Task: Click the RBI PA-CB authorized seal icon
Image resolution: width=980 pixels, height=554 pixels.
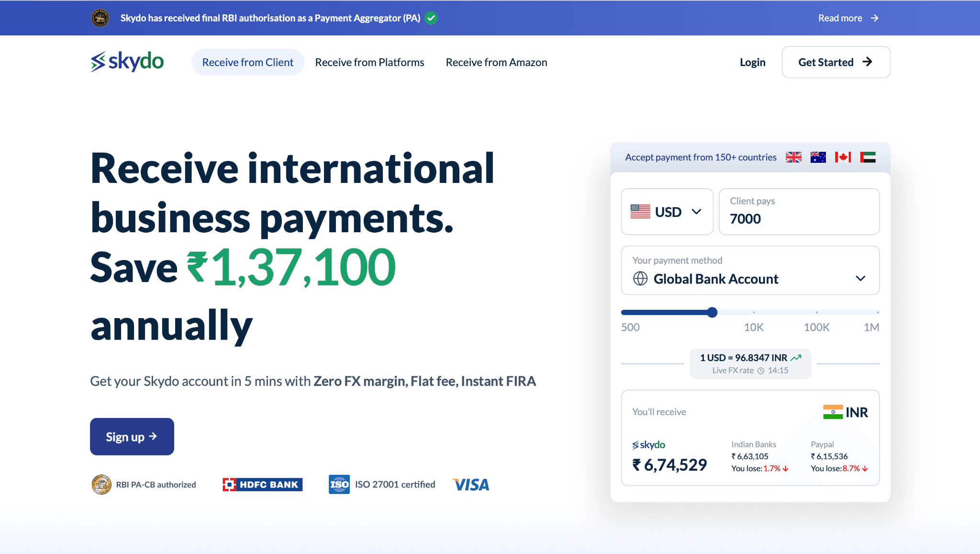Action: [101, 485]
